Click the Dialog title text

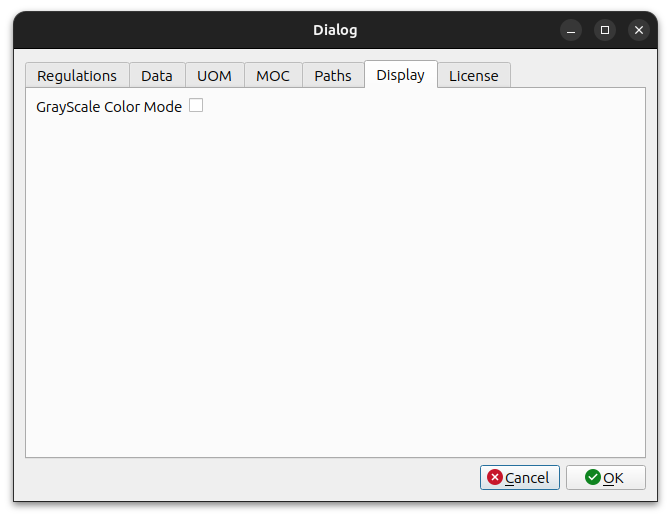[x=335, y=30]
